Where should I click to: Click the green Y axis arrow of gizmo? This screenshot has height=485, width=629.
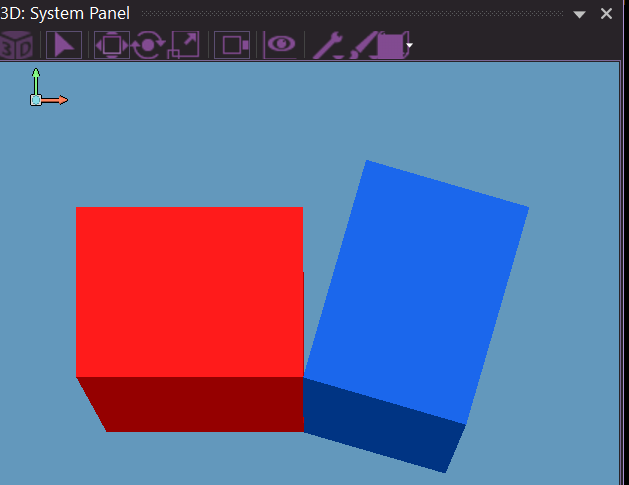(x=36, y=78)
